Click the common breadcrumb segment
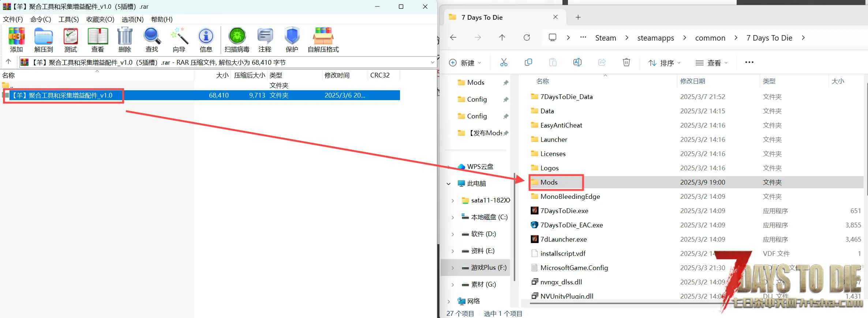The width and height of the screenshot is (868, 318). point(710,38)
